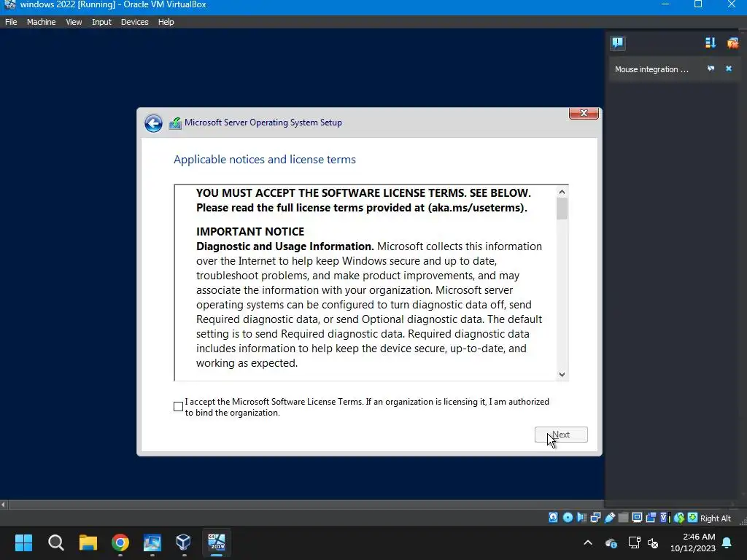Click the optical disk status icon
The height and width of the screenshot is (560, 747).
pos(568,518)
